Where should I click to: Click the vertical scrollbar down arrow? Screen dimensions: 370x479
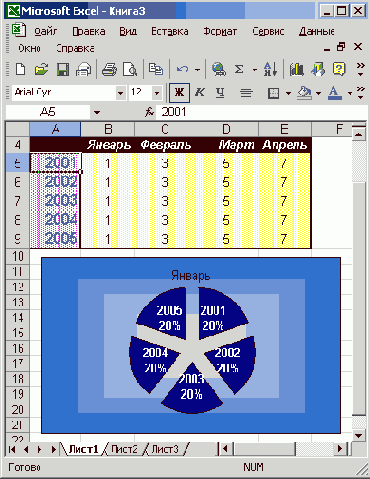click(359, 435)
